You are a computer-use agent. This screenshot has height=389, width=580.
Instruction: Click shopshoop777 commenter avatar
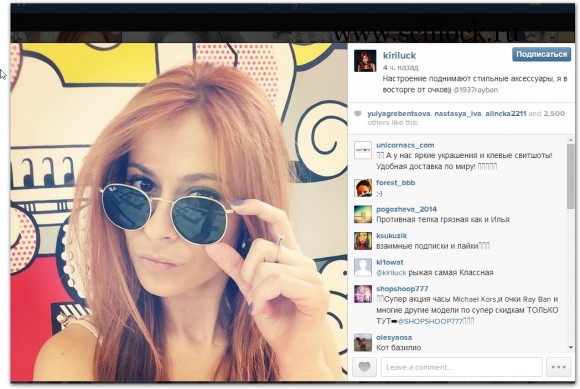[363, 294]
